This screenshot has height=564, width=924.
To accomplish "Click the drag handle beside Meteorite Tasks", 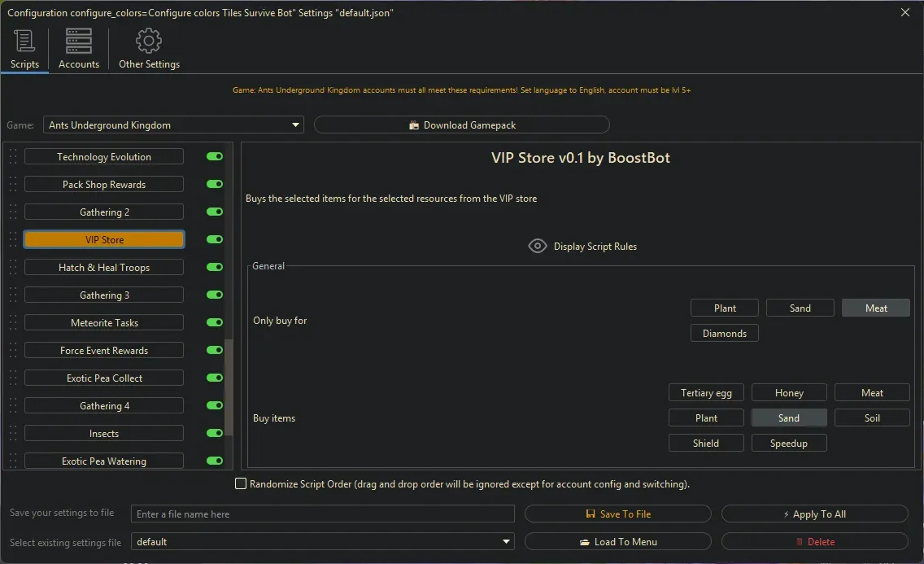I will click(x=13, y=322).
